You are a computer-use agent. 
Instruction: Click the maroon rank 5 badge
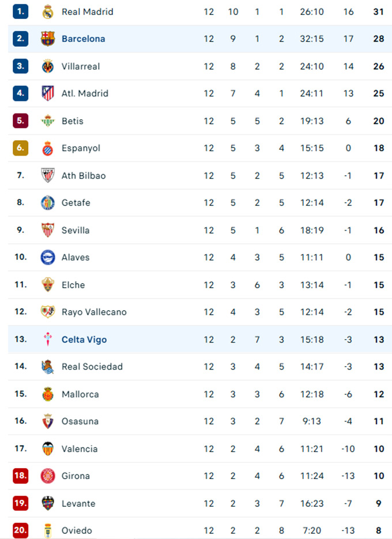21,121
